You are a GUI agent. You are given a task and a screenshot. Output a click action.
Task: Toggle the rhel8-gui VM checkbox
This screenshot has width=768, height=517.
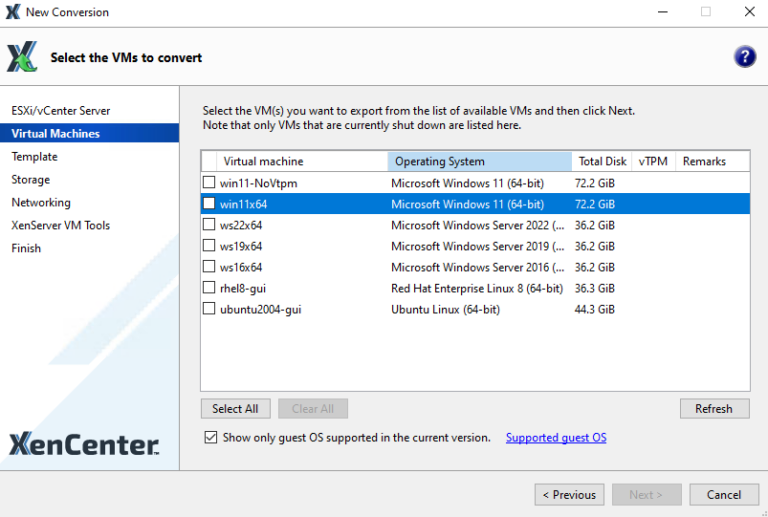tap(209, 288)
